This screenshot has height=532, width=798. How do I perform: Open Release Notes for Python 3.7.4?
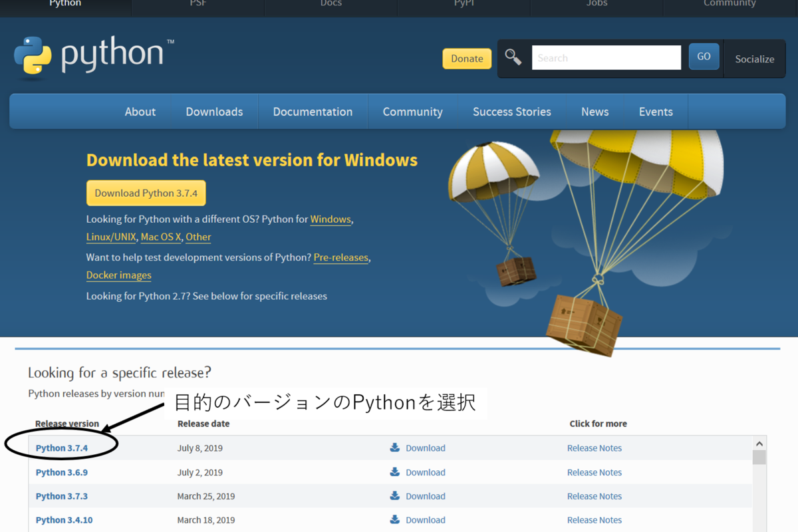click(x=595, y=448)
